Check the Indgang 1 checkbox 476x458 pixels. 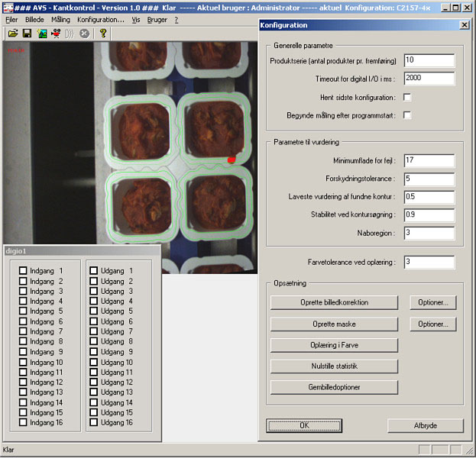pos(23,270)
